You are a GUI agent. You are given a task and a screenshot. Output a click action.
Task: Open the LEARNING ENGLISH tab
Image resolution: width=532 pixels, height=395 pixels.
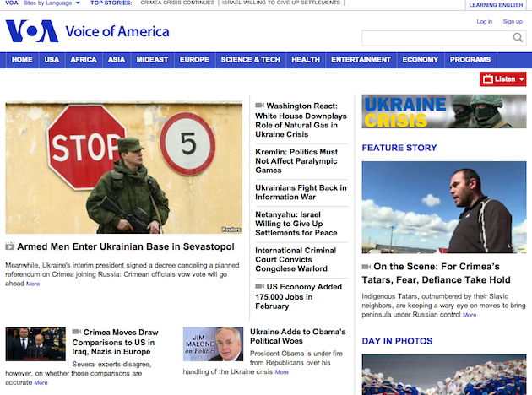point(496,5)
